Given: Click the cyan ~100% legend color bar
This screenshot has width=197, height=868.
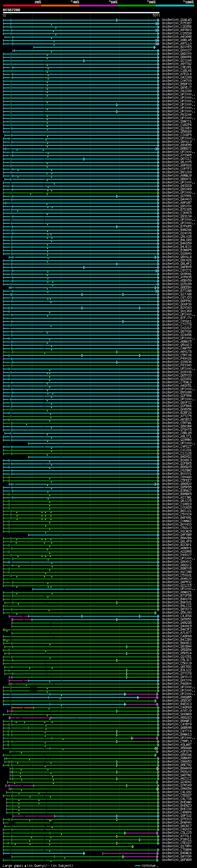Looking at the screenshot, I should pyautogui.click(x=175, y=6).
